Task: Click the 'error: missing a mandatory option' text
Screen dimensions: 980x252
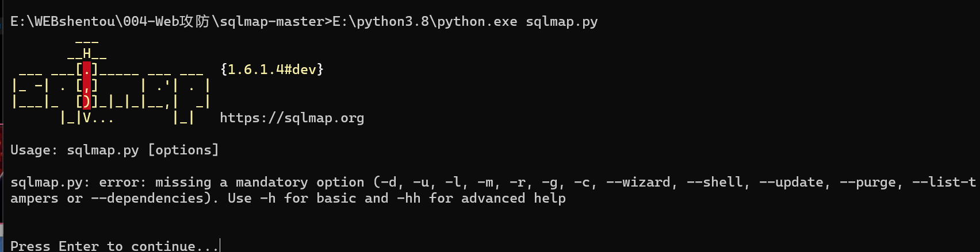Action: point(232,183)
